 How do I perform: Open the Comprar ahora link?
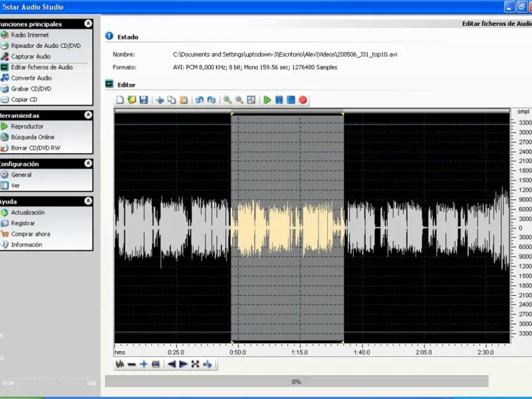pos(31,234)
